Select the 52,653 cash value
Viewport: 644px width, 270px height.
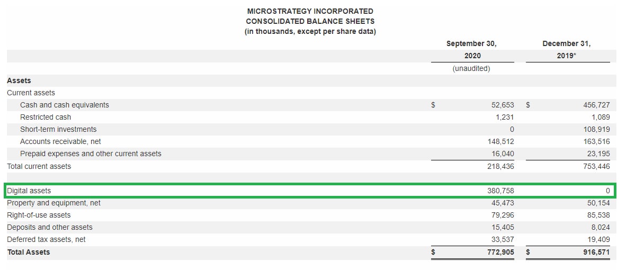(503, 105)
